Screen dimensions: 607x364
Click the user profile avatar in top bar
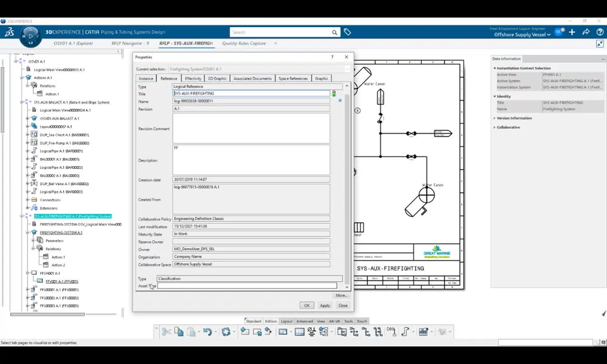pyautogui.click(x=558, y=32)
